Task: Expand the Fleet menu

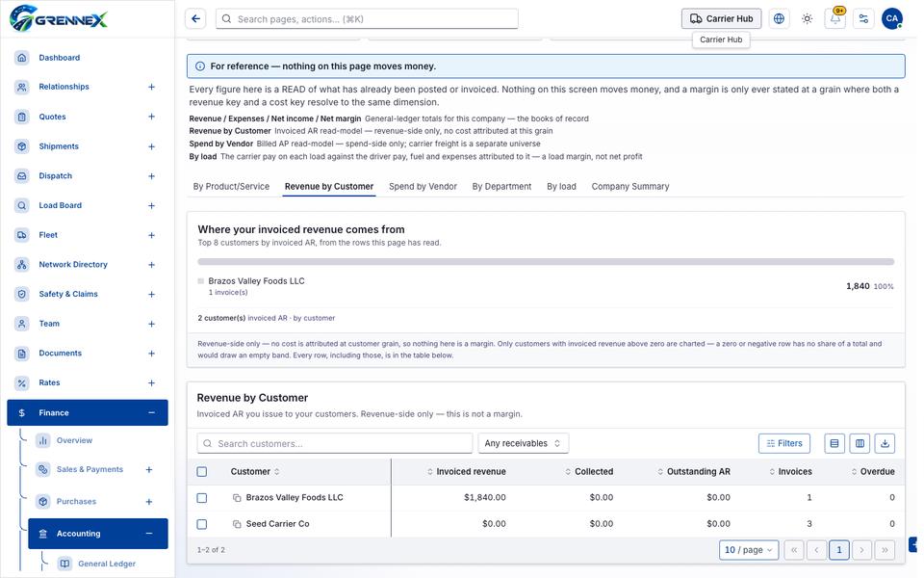Action: click(151, 235)
